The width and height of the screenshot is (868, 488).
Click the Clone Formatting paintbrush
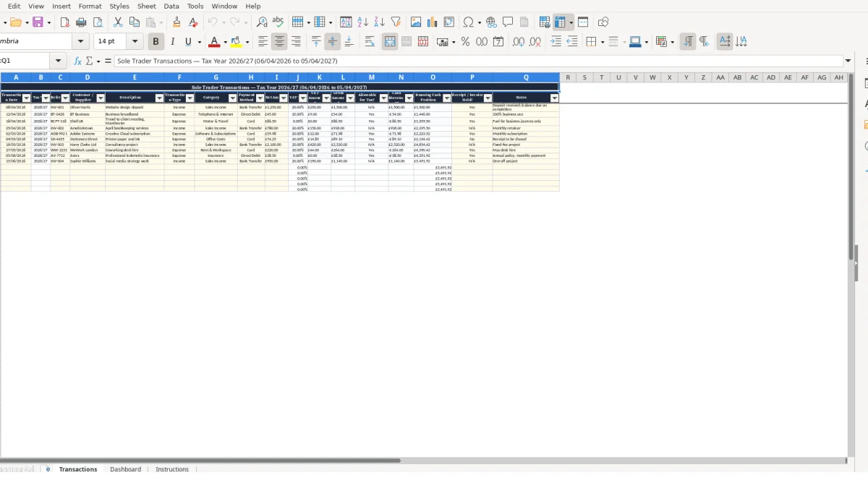pos(176,22)
